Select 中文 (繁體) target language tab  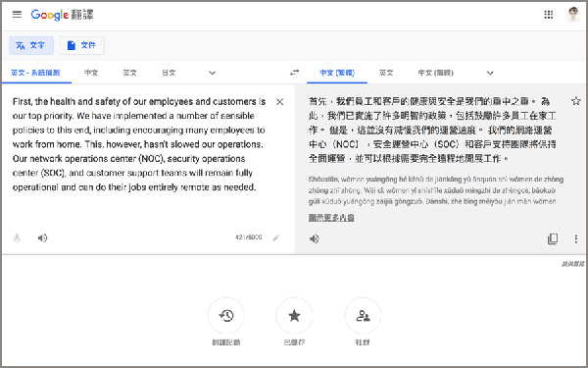337,73
